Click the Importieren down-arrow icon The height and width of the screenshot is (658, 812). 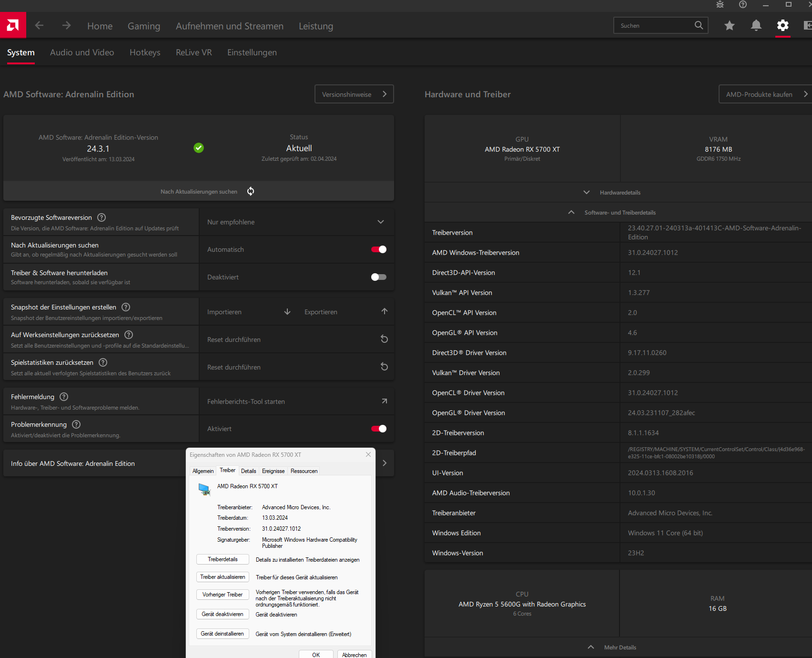(x=287, y=312)
